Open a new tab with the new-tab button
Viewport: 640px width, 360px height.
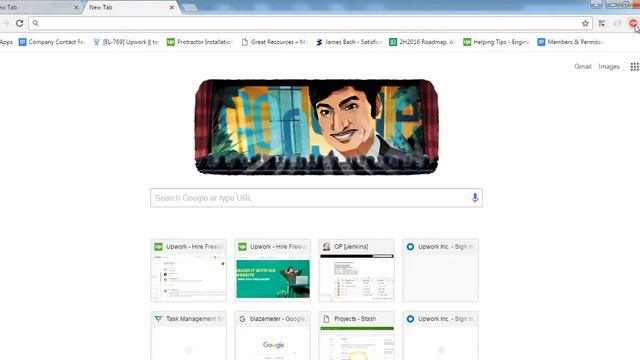pos(189,8)
